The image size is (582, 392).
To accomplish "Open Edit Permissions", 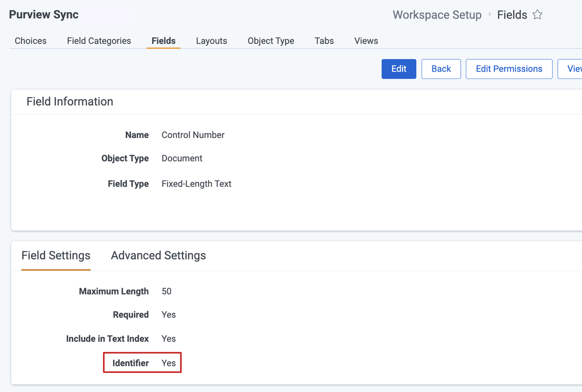I will pyautogui.click(x=509, y=69).
